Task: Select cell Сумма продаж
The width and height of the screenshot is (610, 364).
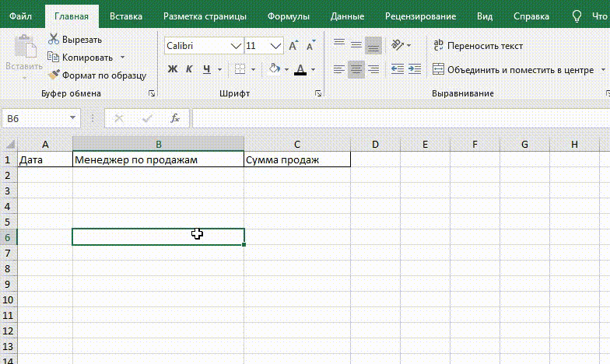Action: tap(297, 160)
